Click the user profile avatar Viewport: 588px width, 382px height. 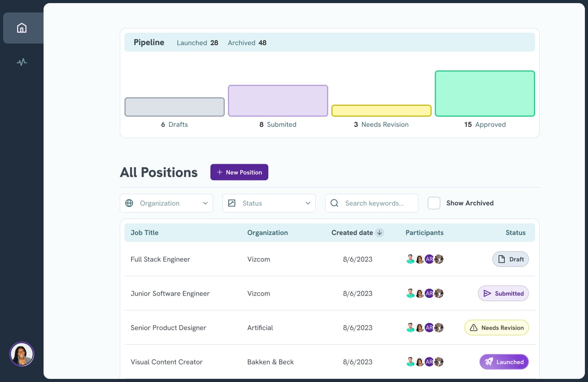(x=22, y=354)
